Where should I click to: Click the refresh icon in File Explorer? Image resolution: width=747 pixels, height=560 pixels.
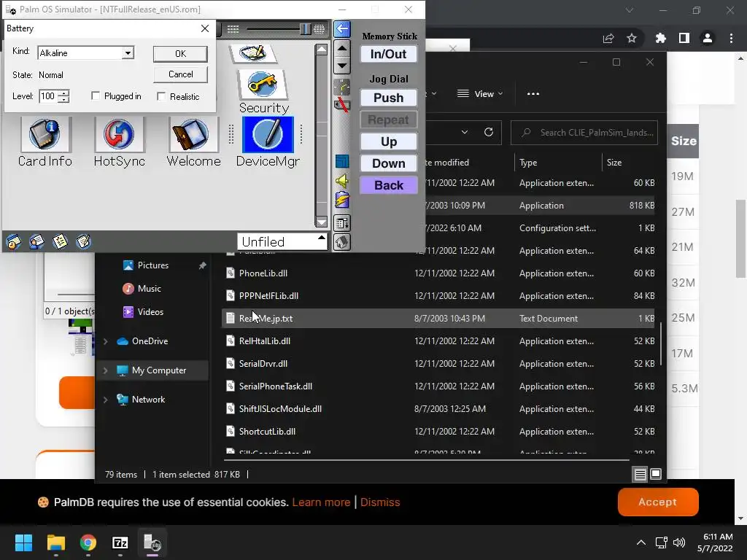488,132
